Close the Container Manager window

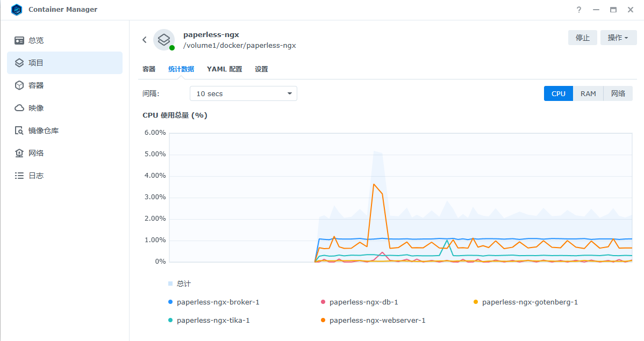[631, 10]
